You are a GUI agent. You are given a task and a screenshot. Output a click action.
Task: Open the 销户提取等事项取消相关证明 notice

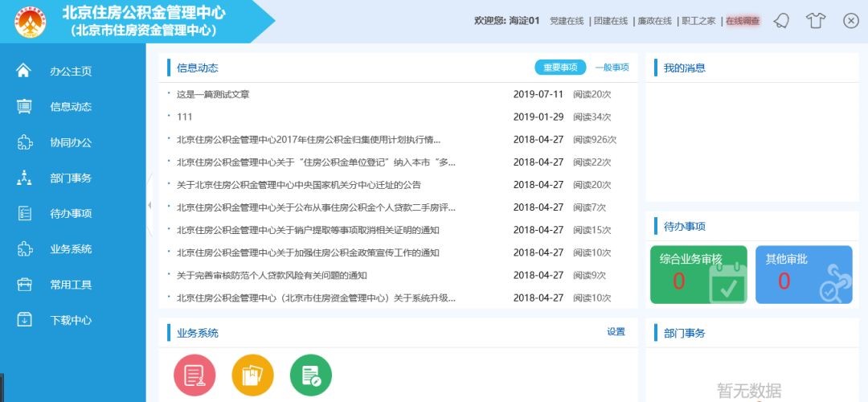coord(308,231)
